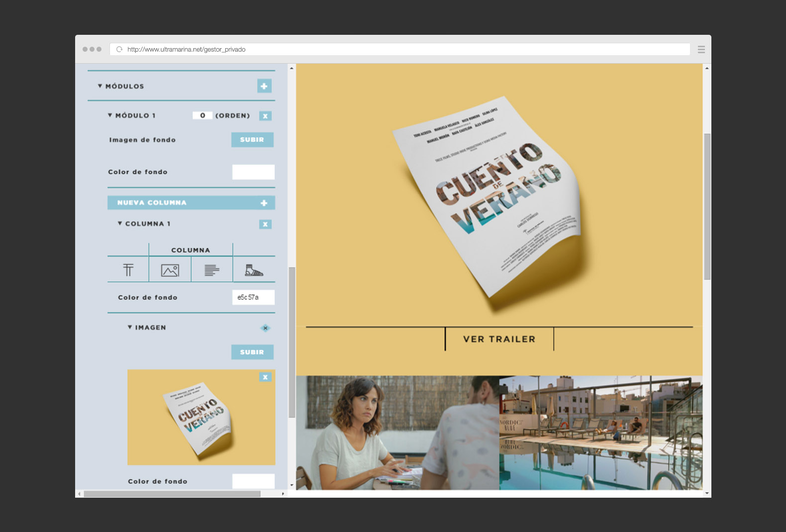Collapse the Imagen section

coord(130,327)
